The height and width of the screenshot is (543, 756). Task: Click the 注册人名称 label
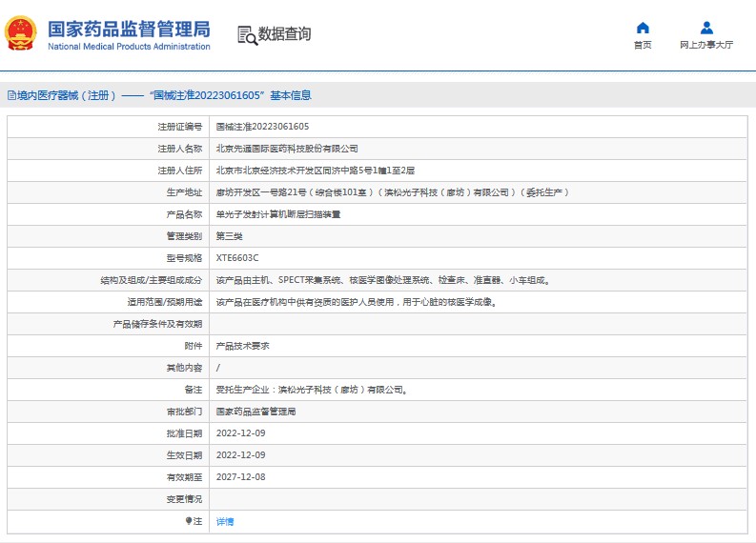tap(180, 149)
